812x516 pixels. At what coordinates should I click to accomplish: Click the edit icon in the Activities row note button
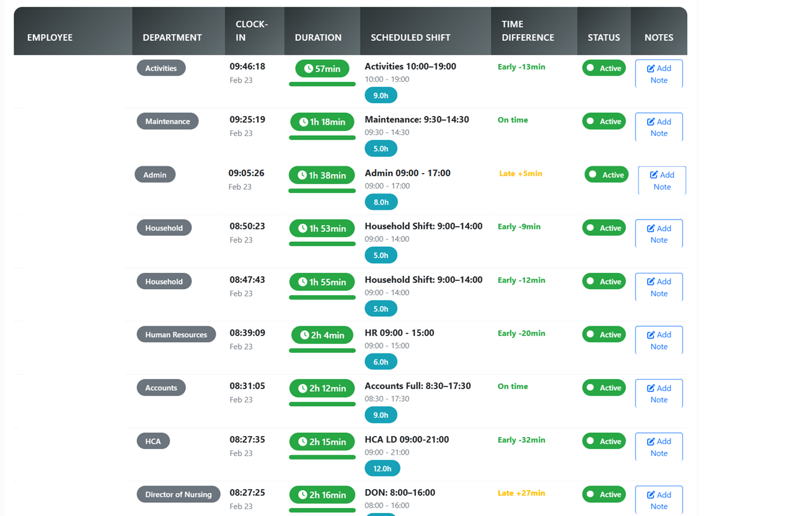(x=650, y=69)
